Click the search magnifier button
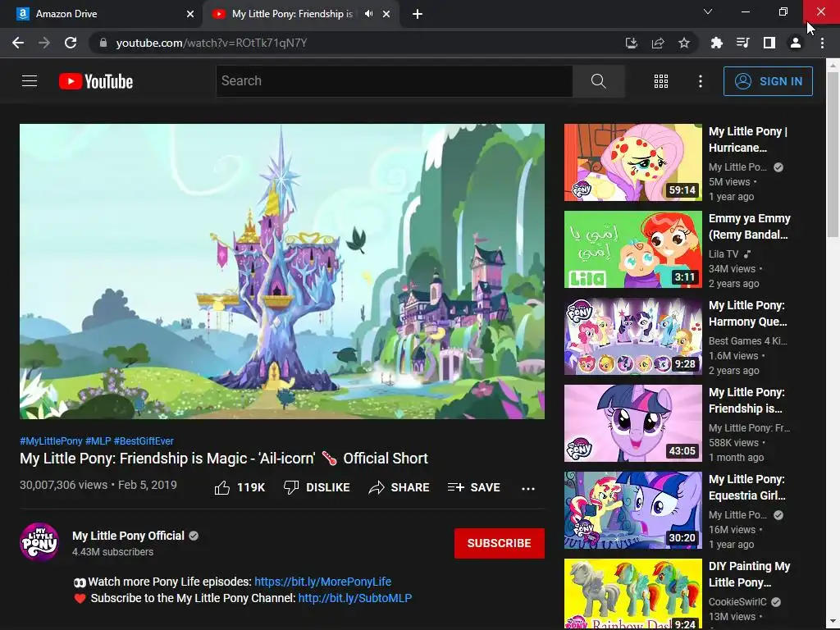This screenshot has width=840, height=630. tap(598, 81)
